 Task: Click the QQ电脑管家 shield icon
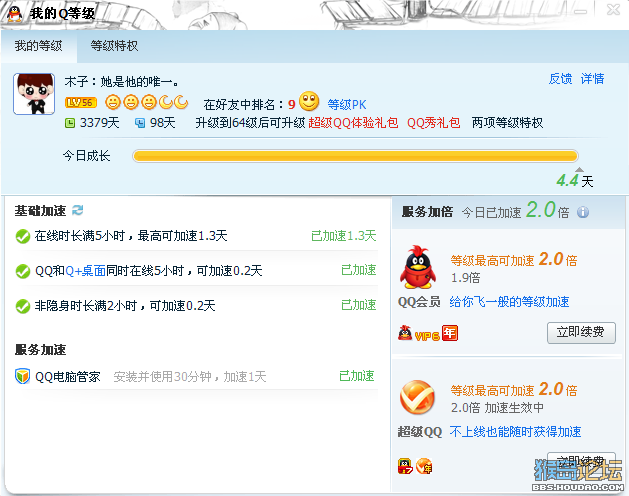click(x=22, y=376)
